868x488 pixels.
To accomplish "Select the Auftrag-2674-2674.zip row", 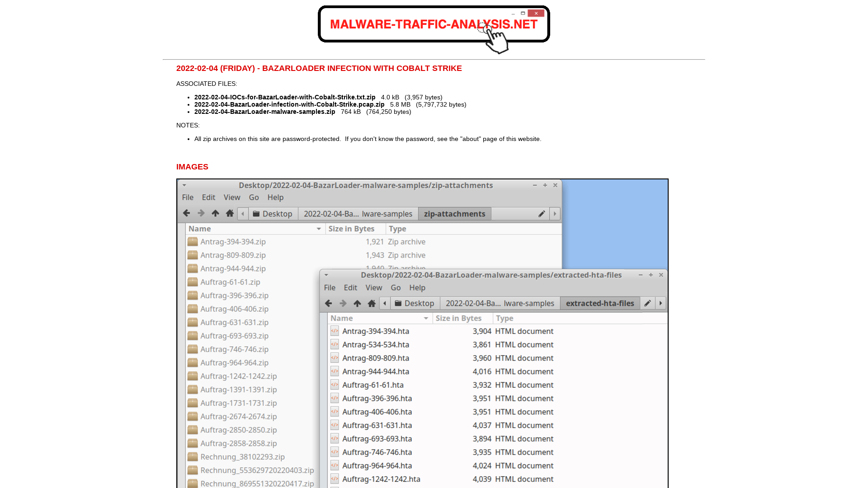I will point(253,417).
